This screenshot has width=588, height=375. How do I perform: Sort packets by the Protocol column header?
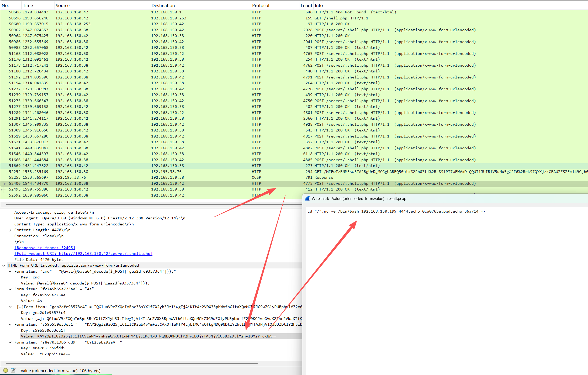[x=260, y=6]
